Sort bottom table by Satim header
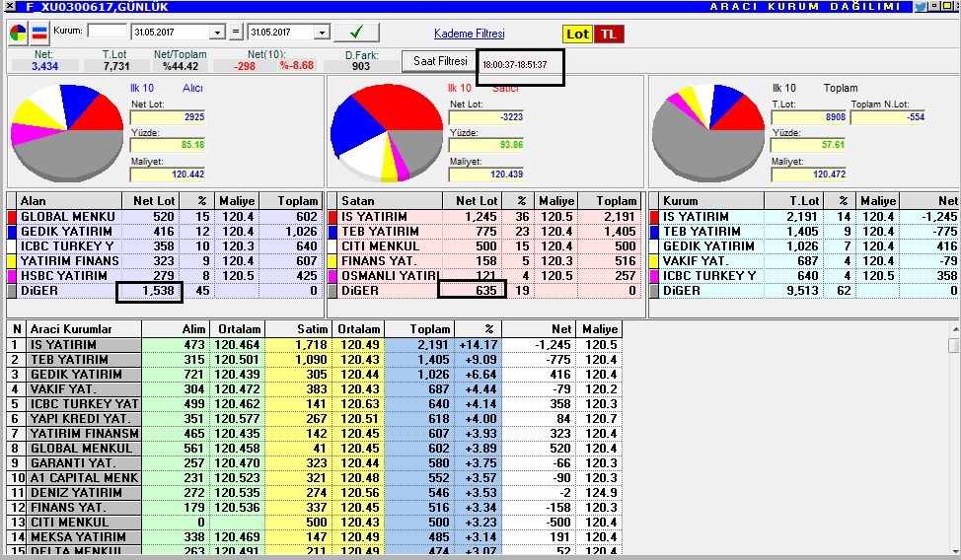Viewport: 961px width, 560px height. point(299,329)
